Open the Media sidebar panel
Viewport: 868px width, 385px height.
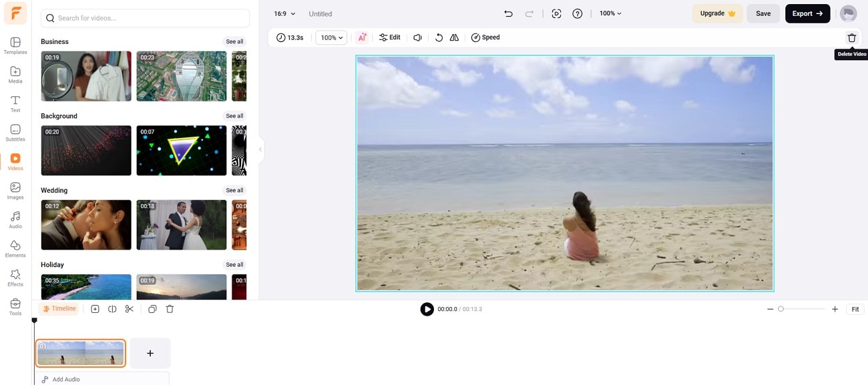click(15, 75)
